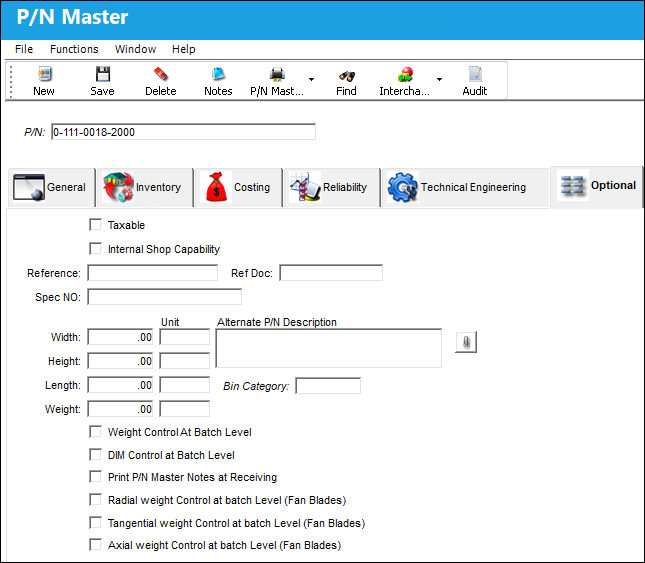645x563 pixels.
Task: Click the Bin Category field
Action: coord(328,386)
